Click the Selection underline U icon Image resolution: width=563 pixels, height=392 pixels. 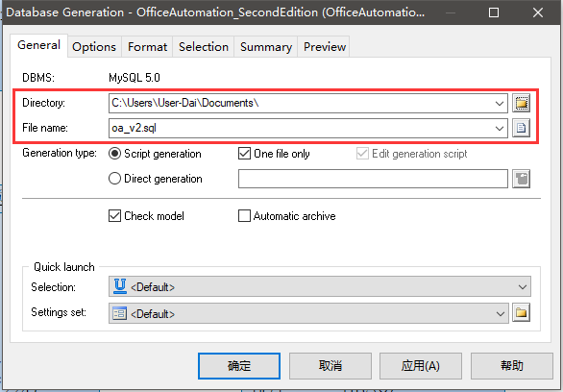point(119,286)
